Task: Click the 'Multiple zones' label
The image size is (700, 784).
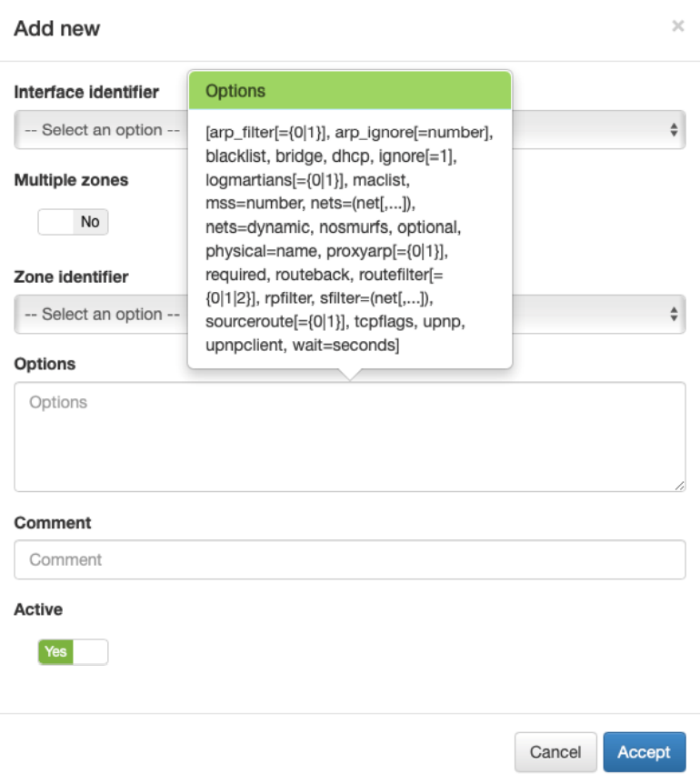Action: 71,180
